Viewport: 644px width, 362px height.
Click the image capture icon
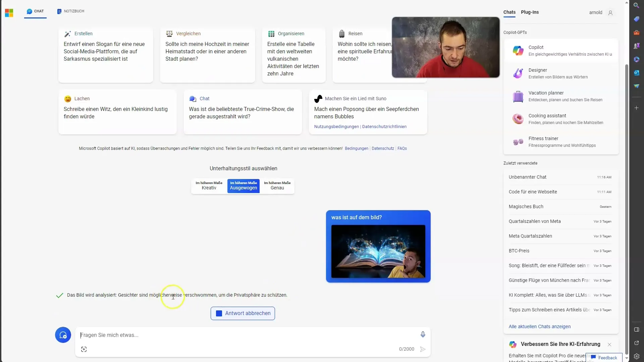pyautogui.click(x=84, y=349)
